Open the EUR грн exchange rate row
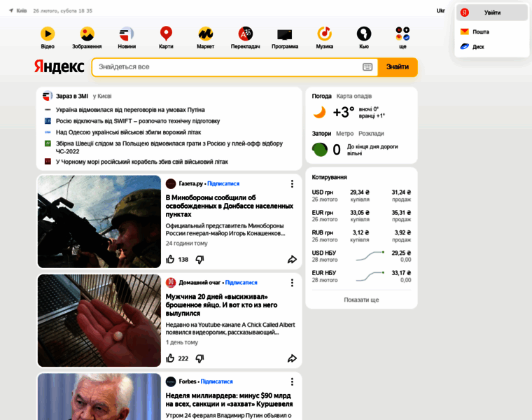Viewport: 532px width, 420px height. tap(361, 216)
